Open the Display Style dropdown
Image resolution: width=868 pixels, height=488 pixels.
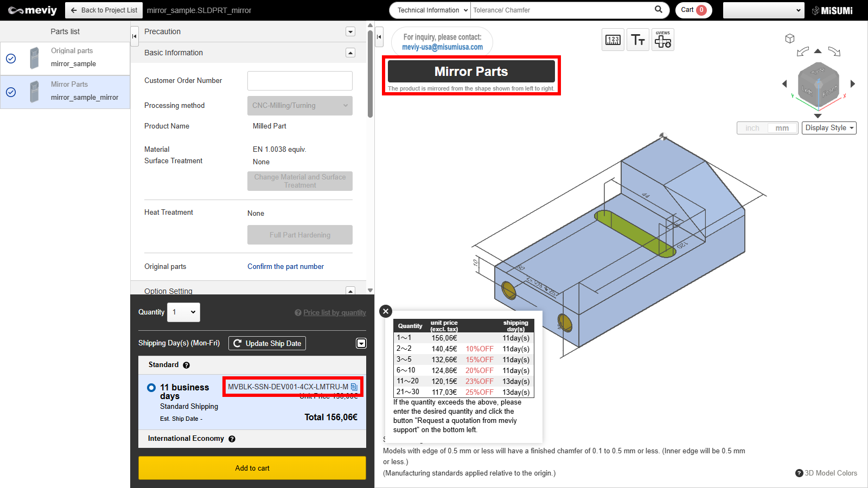[x=828, y=128]
